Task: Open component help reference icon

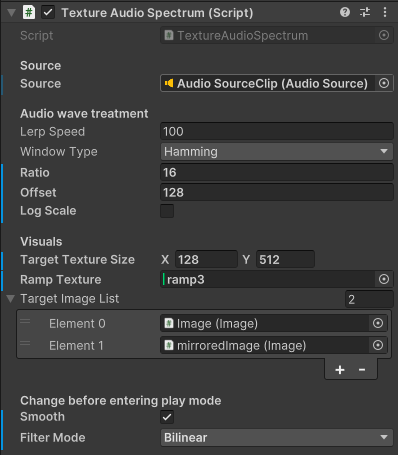Action: click(x=345, y=12)
